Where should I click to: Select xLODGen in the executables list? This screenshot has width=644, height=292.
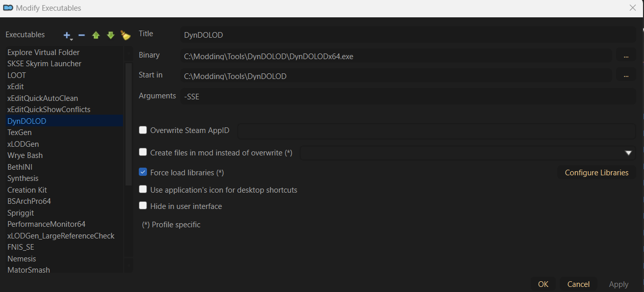coord(23,144)
